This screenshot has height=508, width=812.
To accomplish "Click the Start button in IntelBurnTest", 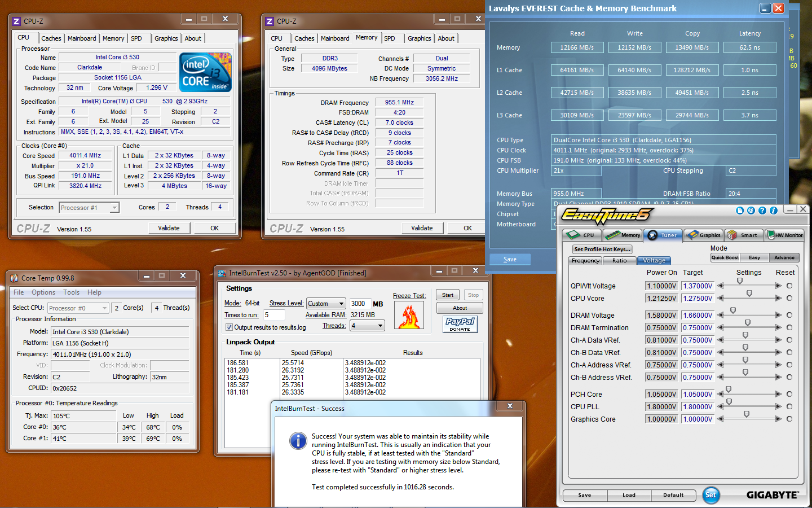I will click(x=448, y=295).
